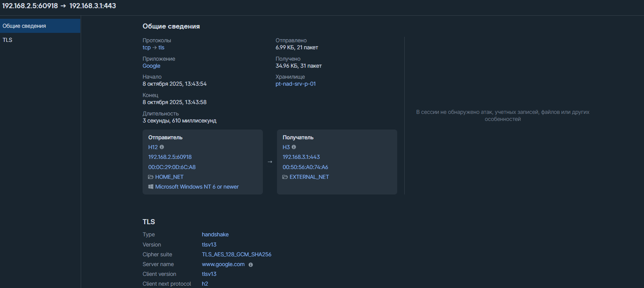
Task: Click cipher suite TLS_AES_128_GCM_SHA256
Action: coord(236,254)
